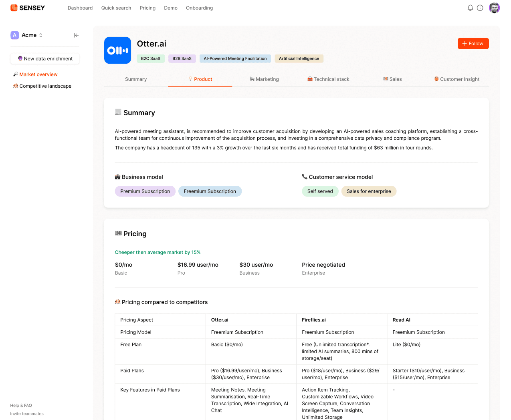Switch to the Marketing tab
511x420 pixels.
(x=264, y=79)
